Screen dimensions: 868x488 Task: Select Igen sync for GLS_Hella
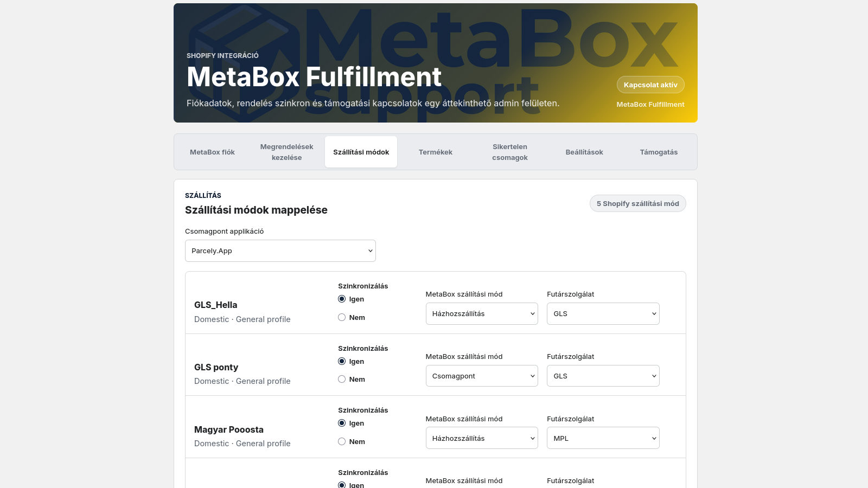coord(342,299)
